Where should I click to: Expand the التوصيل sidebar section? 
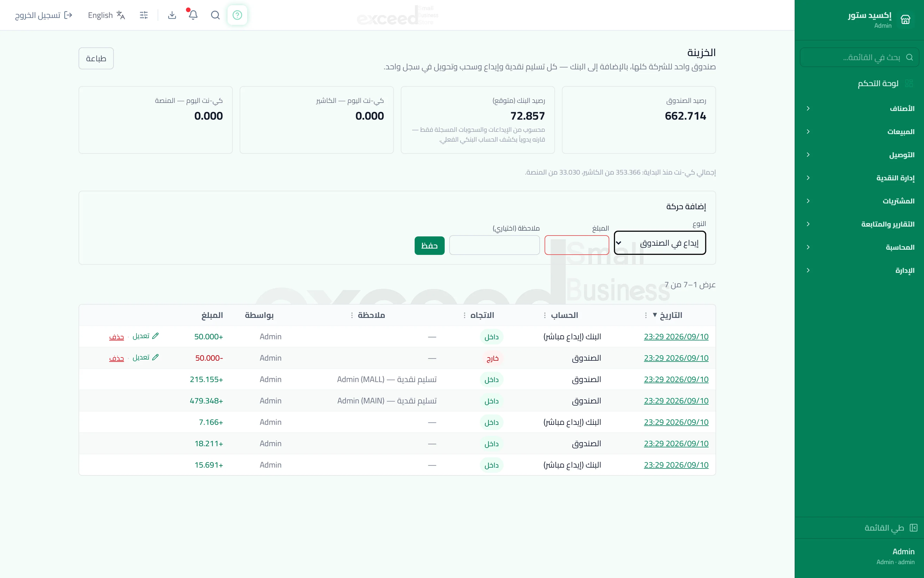[859, 155]
